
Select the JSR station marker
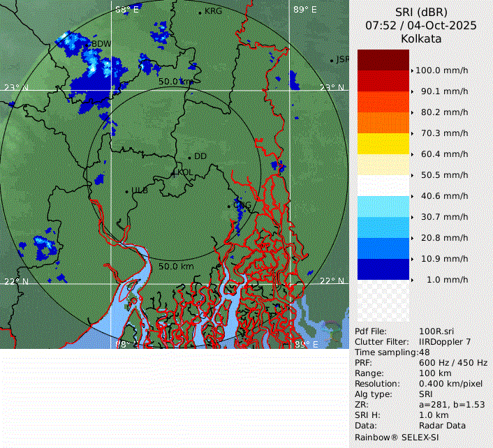(x=332, y=60)
